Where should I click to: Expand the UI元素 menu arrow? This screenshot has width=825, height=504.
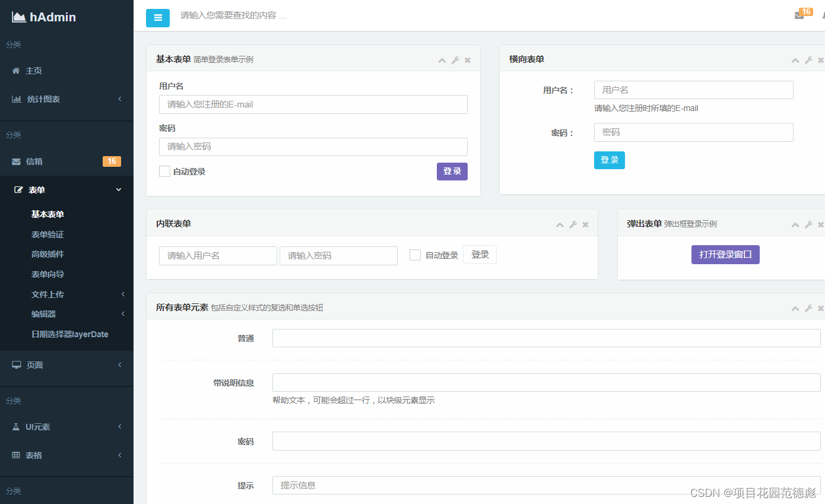tap(120, 427)
